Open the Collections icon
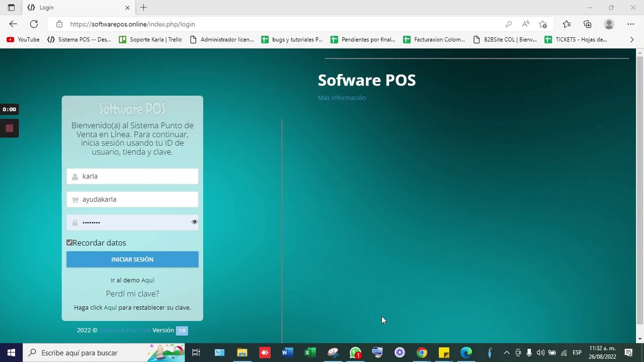Screen dimensions: 644x362 coord(587,24)
